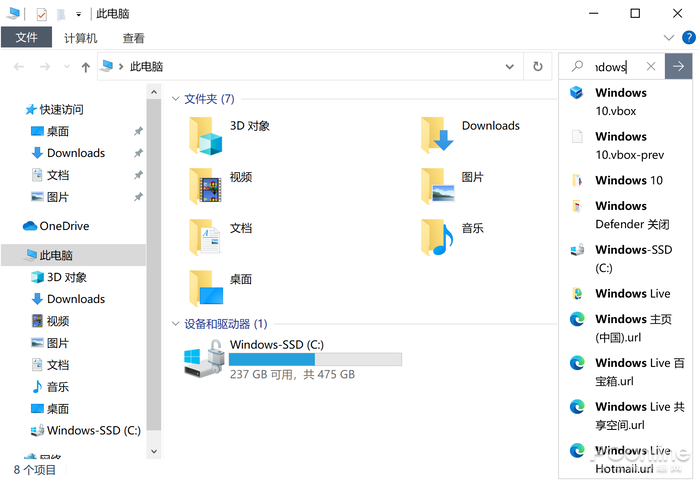Clear the search box with the X

(x=651, y=67)
